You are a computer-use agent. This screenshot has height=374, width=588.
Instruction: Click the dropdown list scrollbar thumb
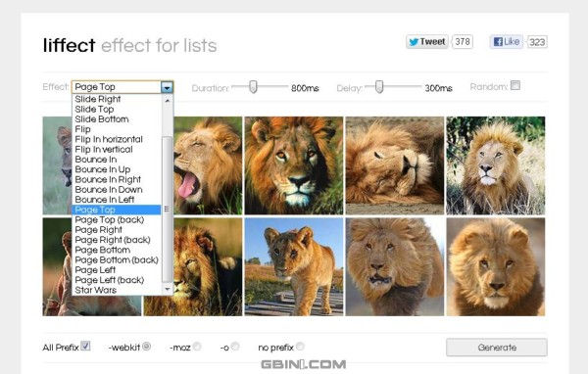pyautogui.click(x=168, y=210)
